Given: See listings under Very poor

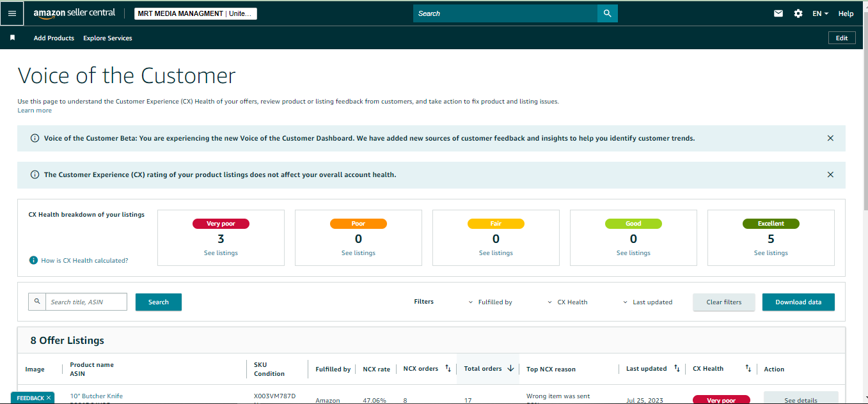Looking at the screenshot, I should point(221,253).
